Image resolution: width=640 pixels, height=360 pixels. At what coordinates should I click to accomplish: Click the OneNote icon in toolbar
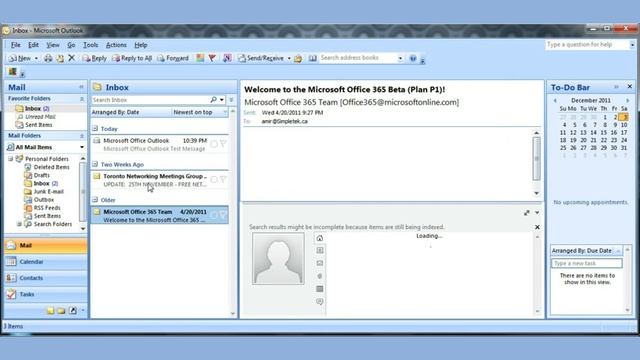[x=227, y=58]
